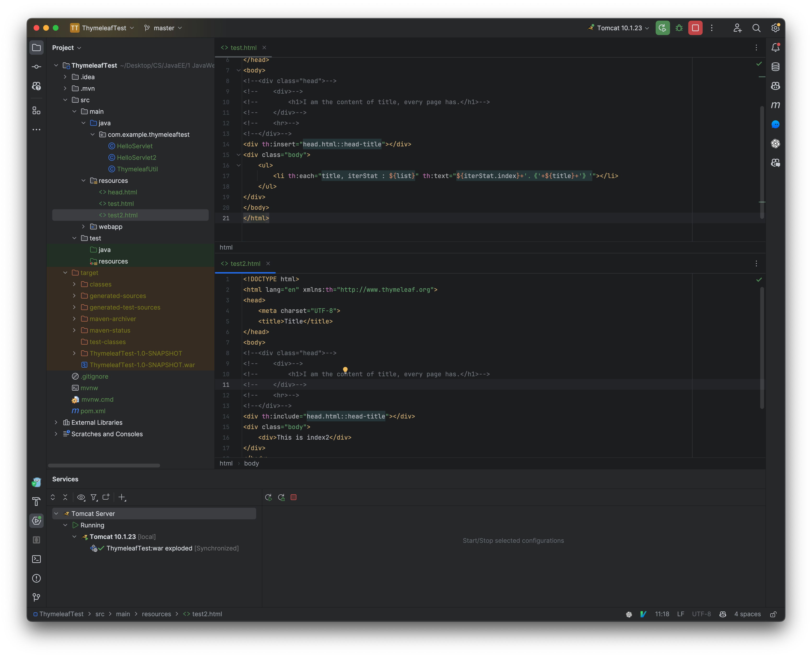This screenshot has width=812, height=657.
Task: Click the 11:18 caret position status
Action: 662,614
